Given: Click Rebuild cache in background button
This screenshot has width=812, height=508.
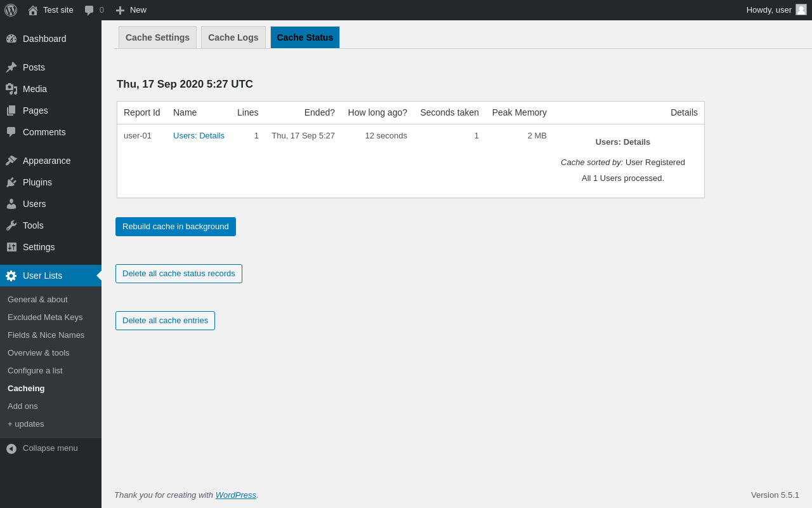Looking at the screenshot, I should 176,227.
